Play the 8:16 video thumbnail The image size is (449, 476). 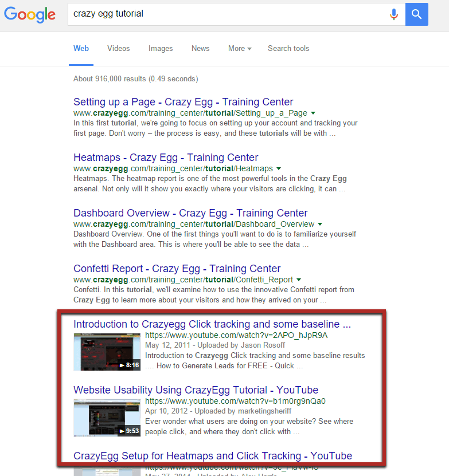click(x=107, y=351)
